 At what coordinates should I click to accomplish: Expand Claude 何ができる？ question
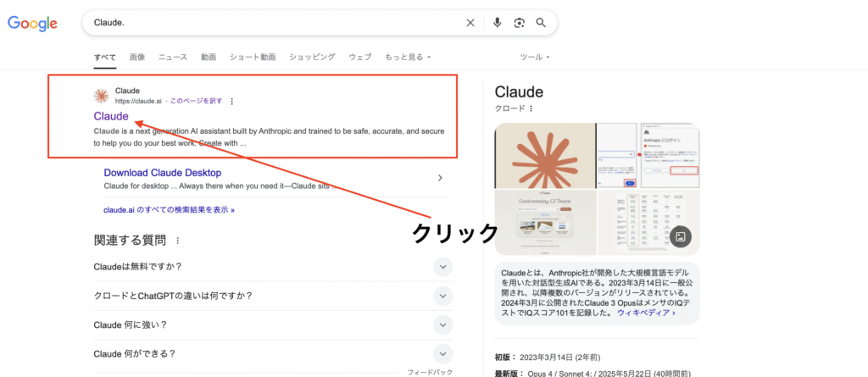[x=273, y=354]
